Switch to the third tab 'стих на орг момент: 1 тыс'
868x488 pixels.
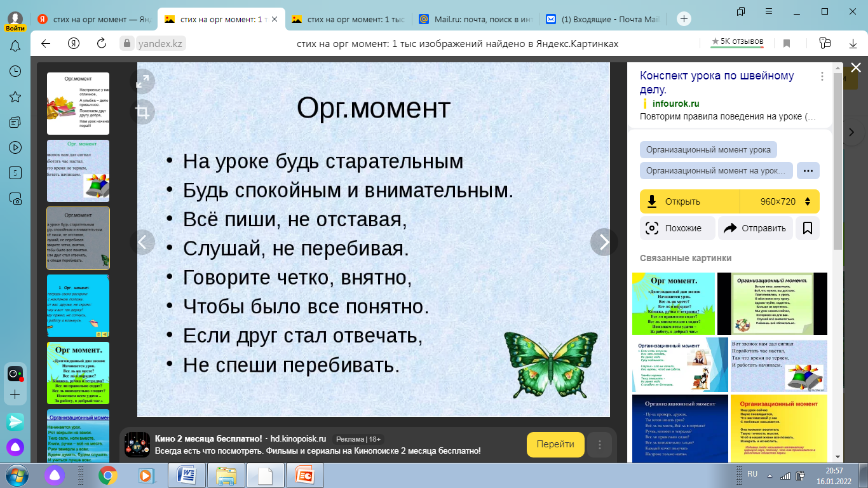[x=348, y=19]
